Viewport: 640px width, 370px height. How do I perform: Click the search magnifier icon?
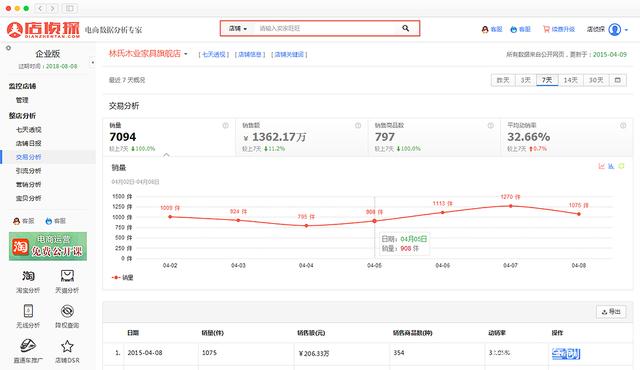[405, 28]
